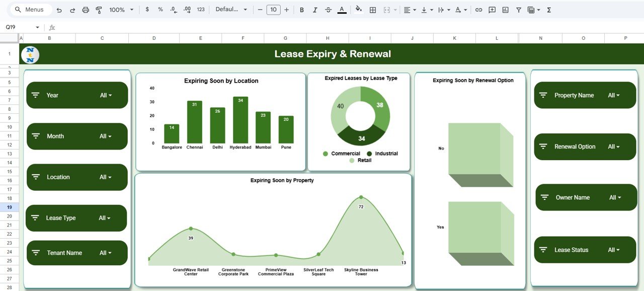Toggle italic formatting
The height and width of the screenshot is (291, 644).
click(x=315, y=10)
